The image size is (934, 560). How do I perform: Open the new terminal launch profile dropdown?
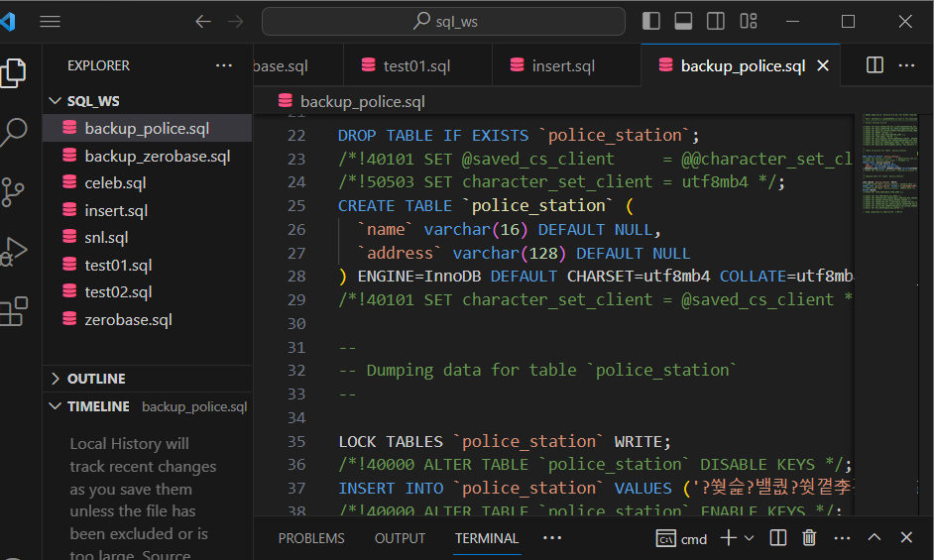749,538
